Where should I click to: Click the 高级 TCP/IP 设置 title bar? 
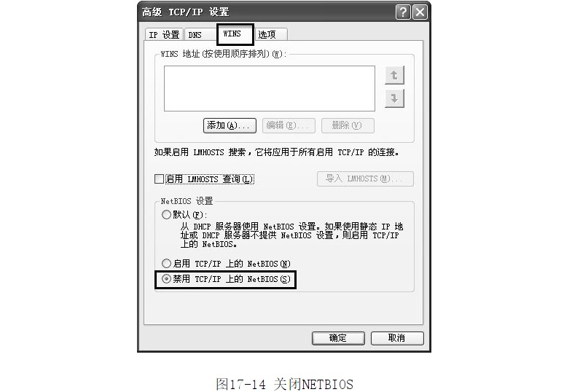266,12
